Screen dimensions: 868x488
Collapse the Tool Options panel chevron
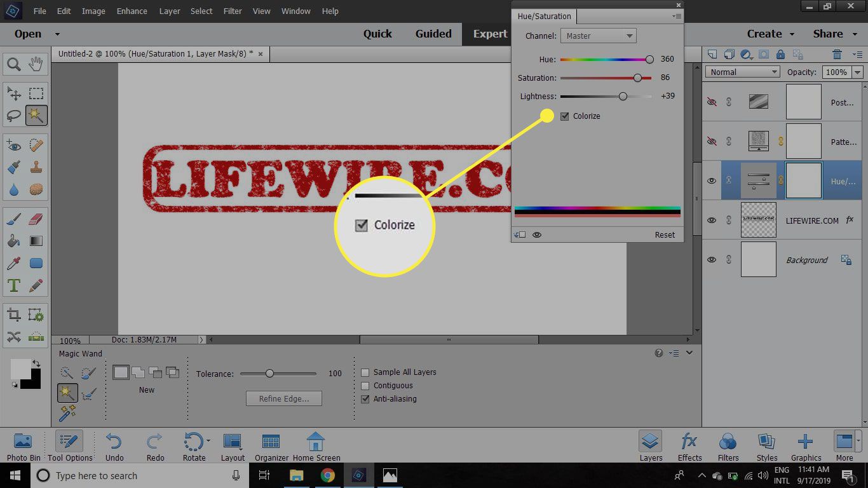point(689,353)
